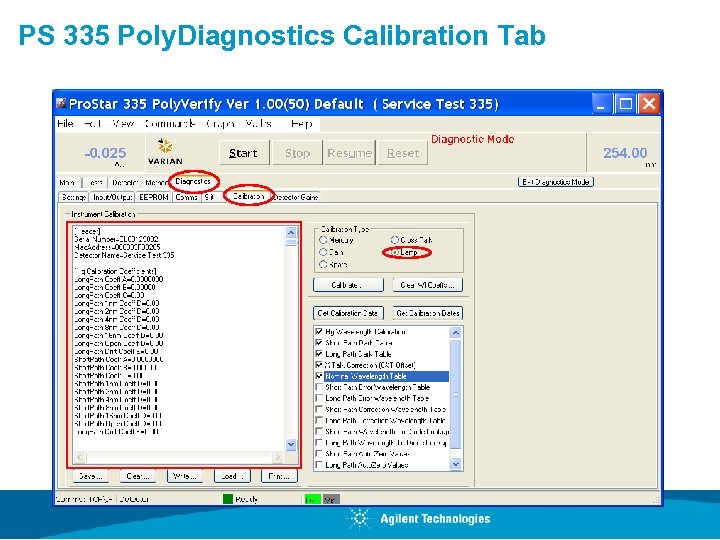Check Long Path AutoZero Values checkbox
The height and width of the screenshot is (540, 720).
tap(319, 465)
